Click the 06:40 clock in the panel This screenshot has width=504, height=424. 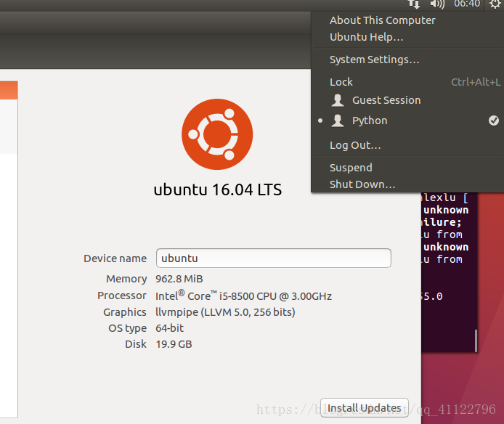[467, 4]
